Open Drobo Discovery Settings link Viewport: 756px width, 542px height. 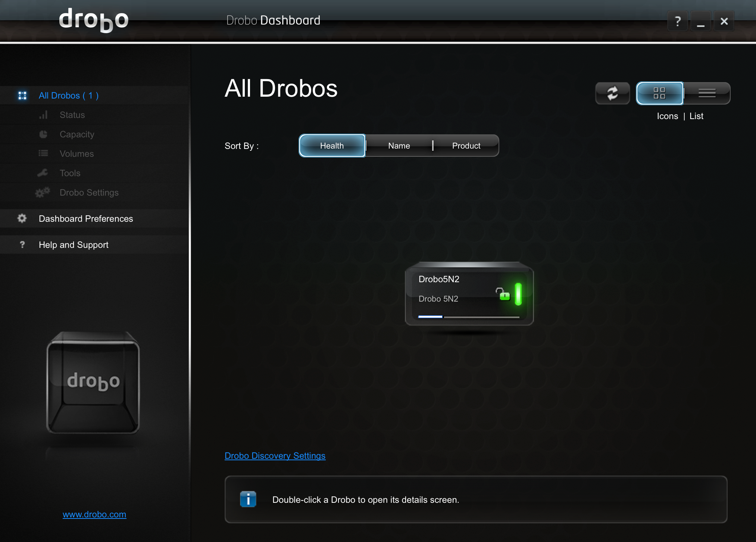pyautogui.click(x=275, y=455)
